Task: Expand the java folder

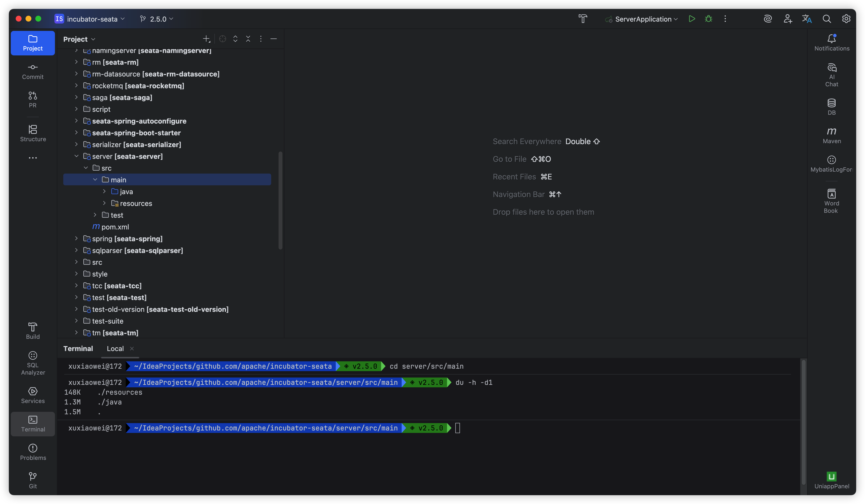Action: (x=104, y=191)
